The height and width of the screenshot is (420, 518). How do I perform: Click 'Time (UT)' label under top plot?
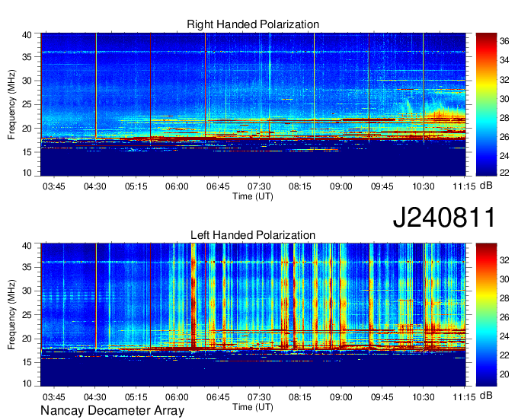tap(253, 196)
